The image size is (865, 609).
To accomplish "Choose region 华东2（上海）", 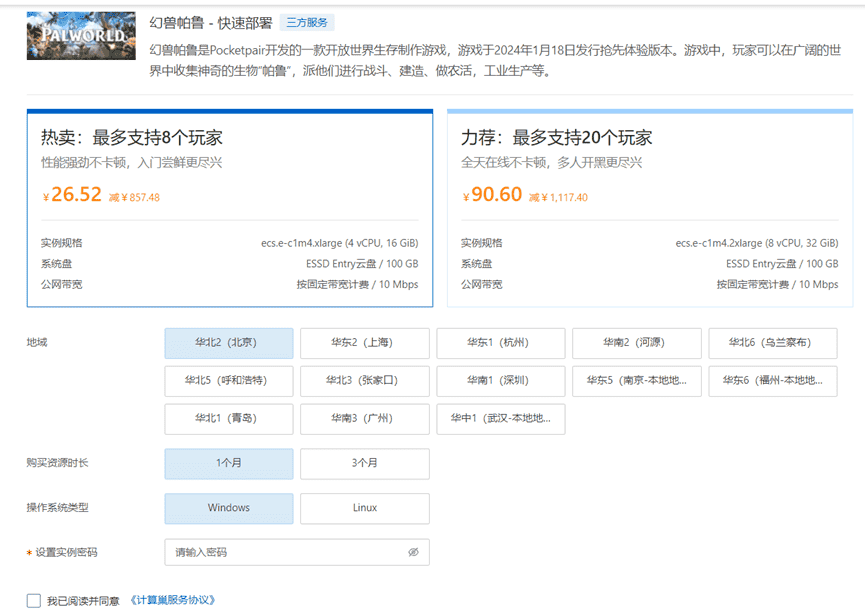I will (365, 343).
